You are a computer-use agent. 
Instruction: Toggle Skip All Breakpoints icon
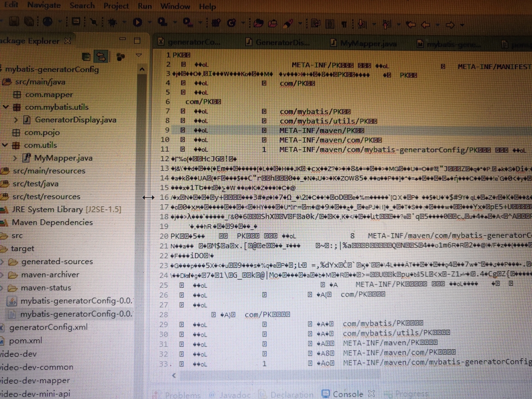point(93,22)
